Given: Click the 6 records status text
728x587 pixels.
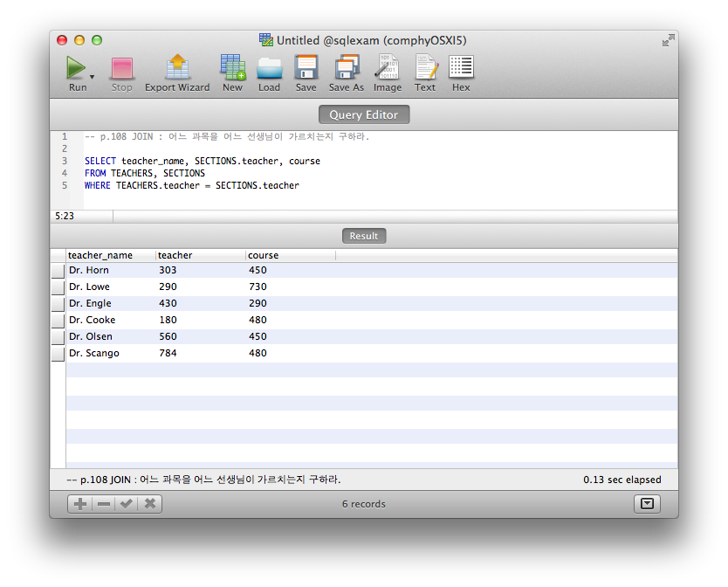Looking at the screenshot, I should tap(364, 504).
